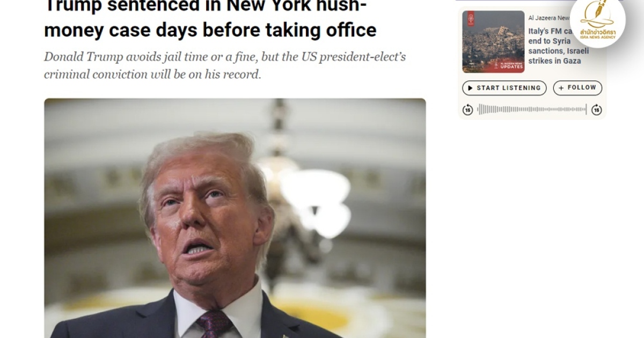This screenshot has width=644, height=338.
Task: Click the podcast microphone badge on thumbnail
Action: (x=471, y=19)
